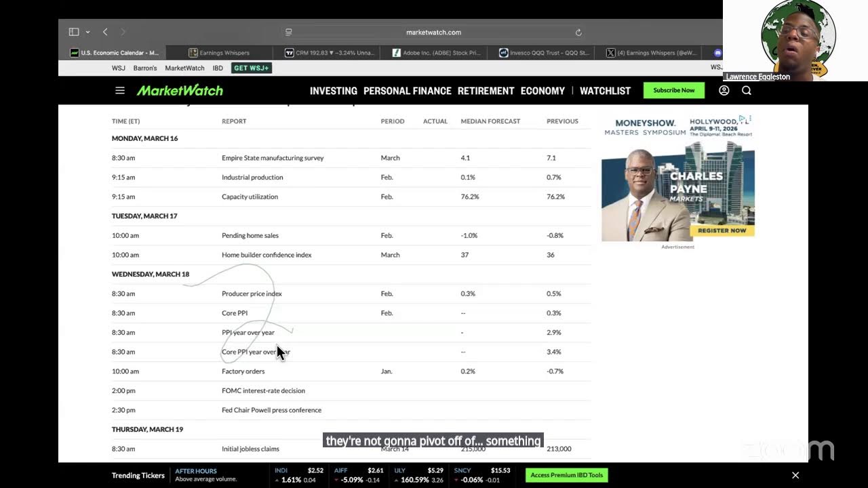Click Home builder confidence index
The width and height of the screenshot is (868, 488).
click(x=267, y=255)
